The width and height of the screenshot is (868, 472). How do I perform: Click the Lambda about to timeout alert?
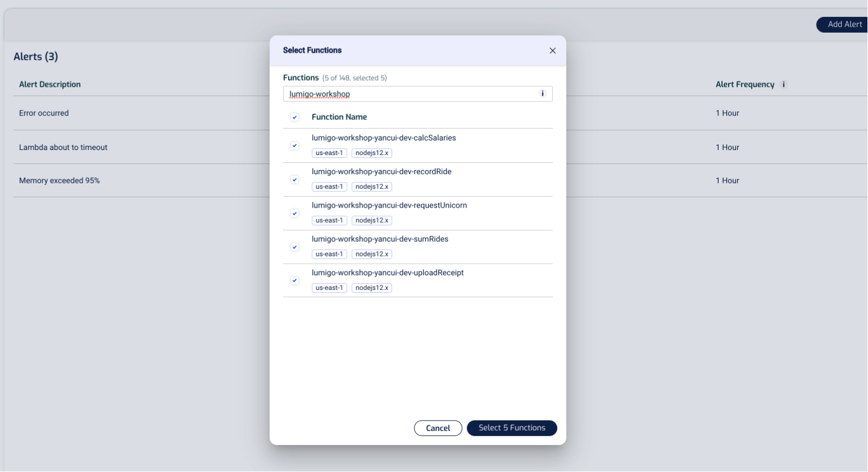pos(63,147)
